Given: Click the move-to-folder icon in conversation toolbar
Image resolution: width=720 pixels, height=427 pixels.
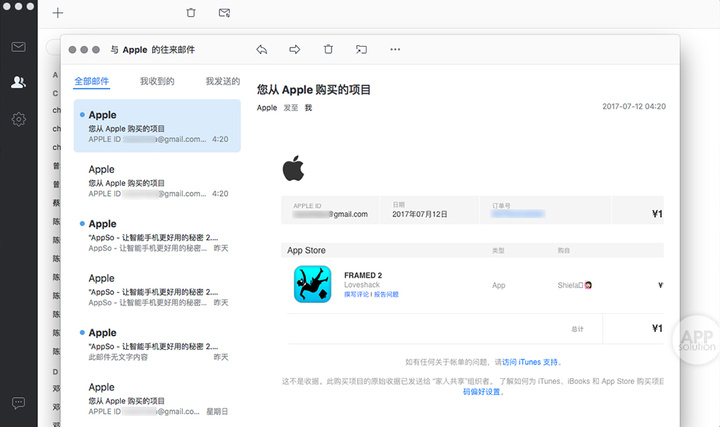Looking at the screenshot, I should coord(361,50).
